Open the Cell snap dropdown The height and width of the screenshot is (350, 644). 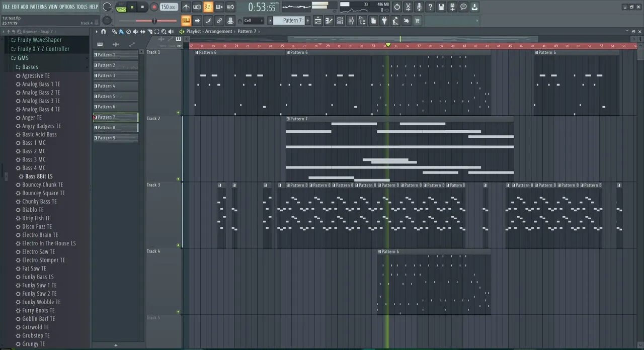[254, 21]
